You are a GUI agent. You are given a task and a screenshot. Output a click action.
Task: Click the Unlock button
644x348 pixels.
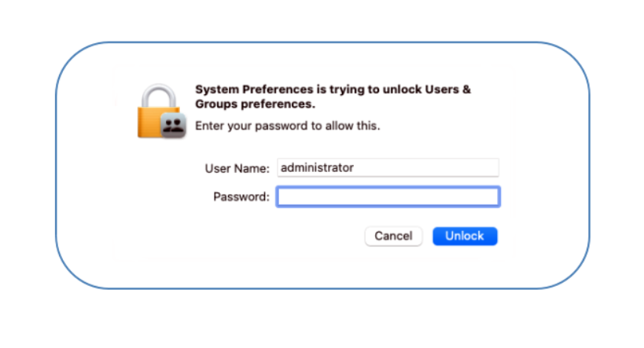pos(465,236)
